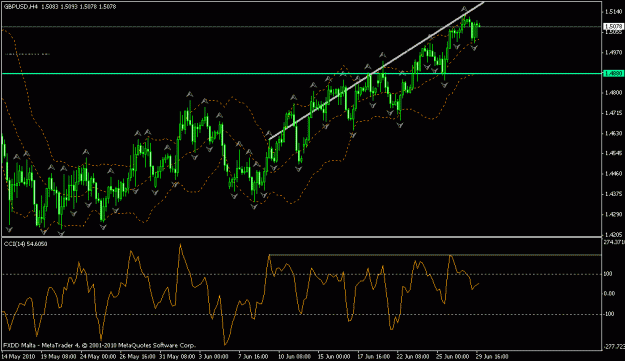Click the current price tag 1.5078
Viewport: 625px width, 361px height.
pyautogui.click(x=613, y=27)
